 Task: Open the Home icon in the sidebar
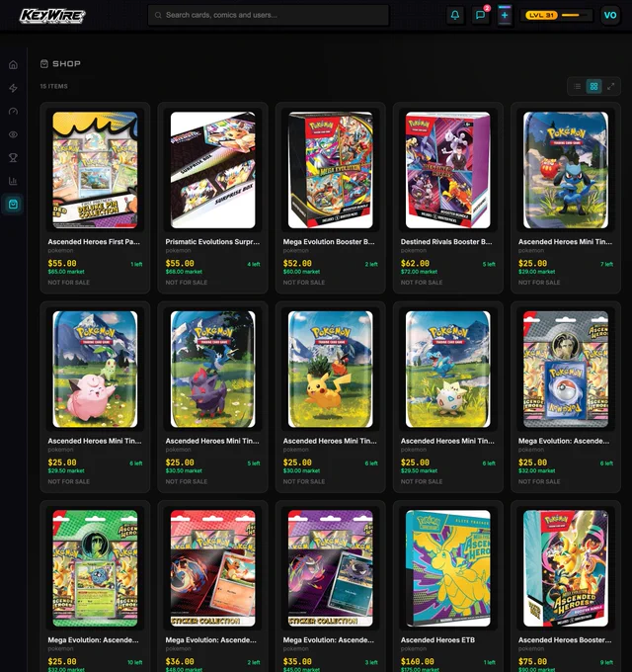pos(13,64)
